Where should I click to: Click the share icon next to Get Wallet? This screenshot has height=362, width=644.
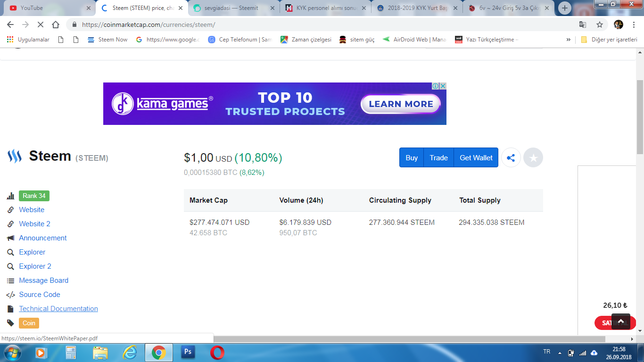click(511, 158)
